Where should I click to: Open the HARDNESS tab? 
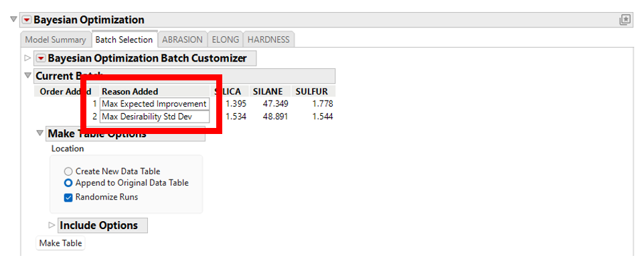click(x=268, y=40)
